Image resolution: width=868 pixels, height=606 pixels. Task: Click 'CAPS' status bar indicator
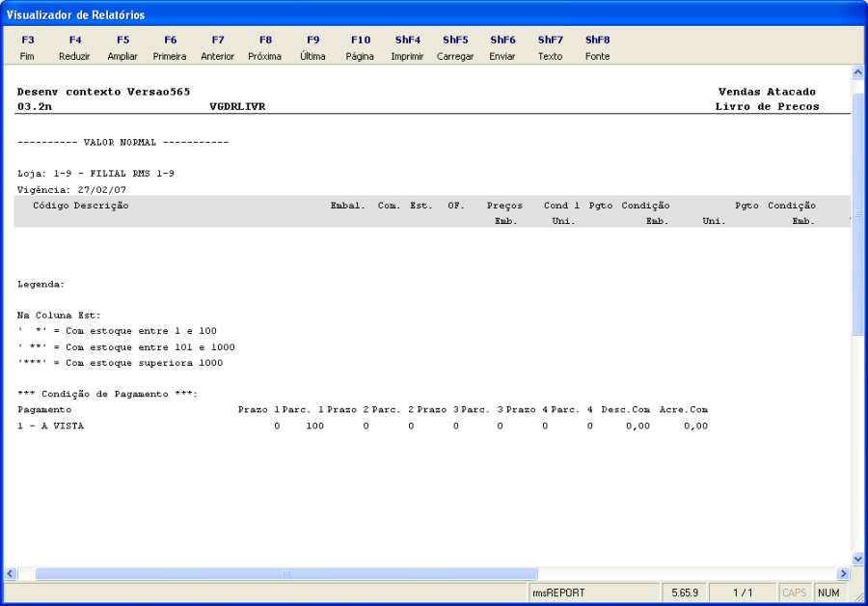(795, 592)
